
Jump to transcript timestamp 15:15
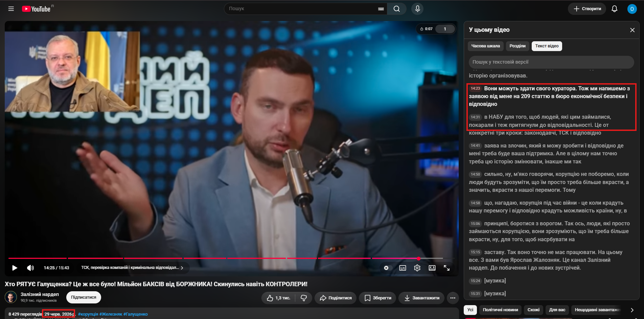click(x=475, y=252)
